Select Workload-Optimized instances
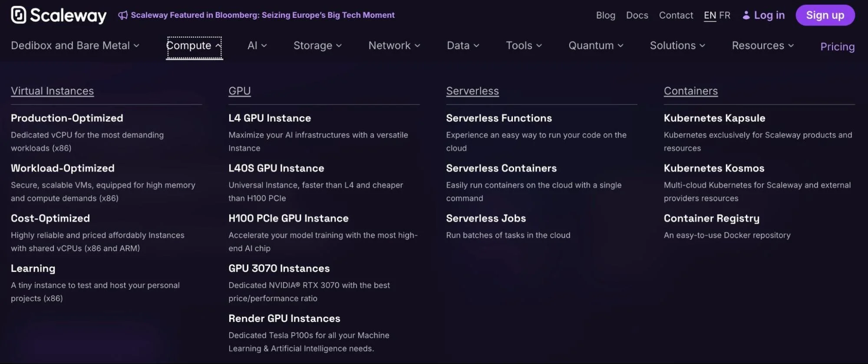868x364 pixels. [x=63, y=168]
